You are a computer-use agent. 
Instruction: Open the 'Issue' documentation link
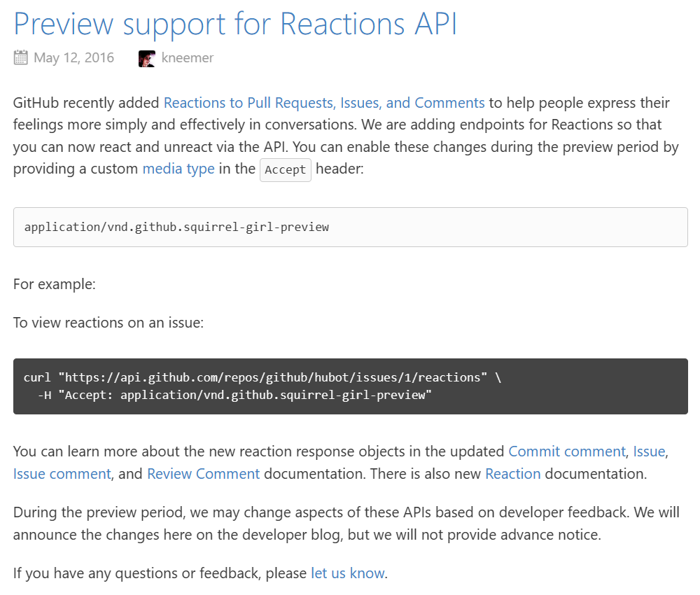(x=649, y=451)
